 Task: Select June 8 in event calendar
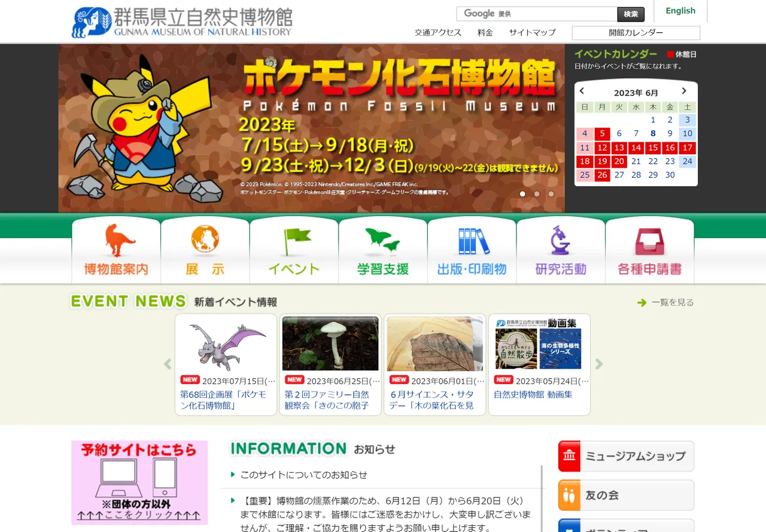click(x=653, y=133)
